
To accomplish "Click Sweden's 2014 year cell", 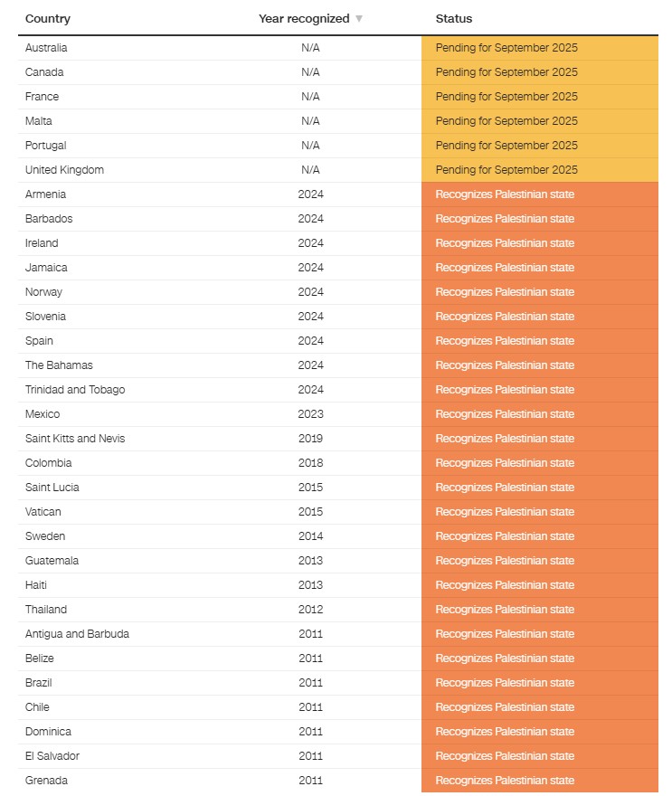I will point(310,536).
